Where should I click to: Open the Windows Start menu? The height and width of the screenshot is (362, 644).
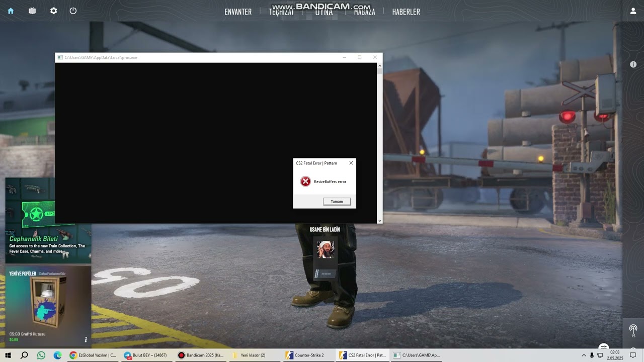pos(8,355)
